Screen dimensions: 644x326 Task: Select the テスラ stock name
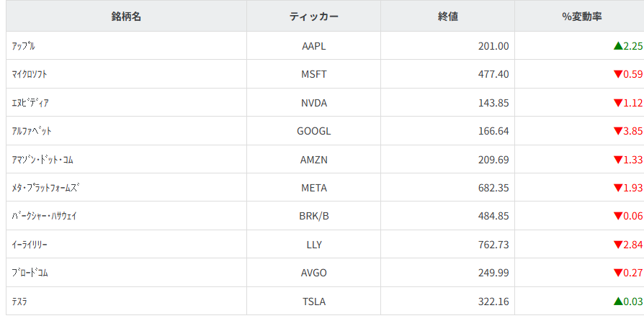[20, 302]
